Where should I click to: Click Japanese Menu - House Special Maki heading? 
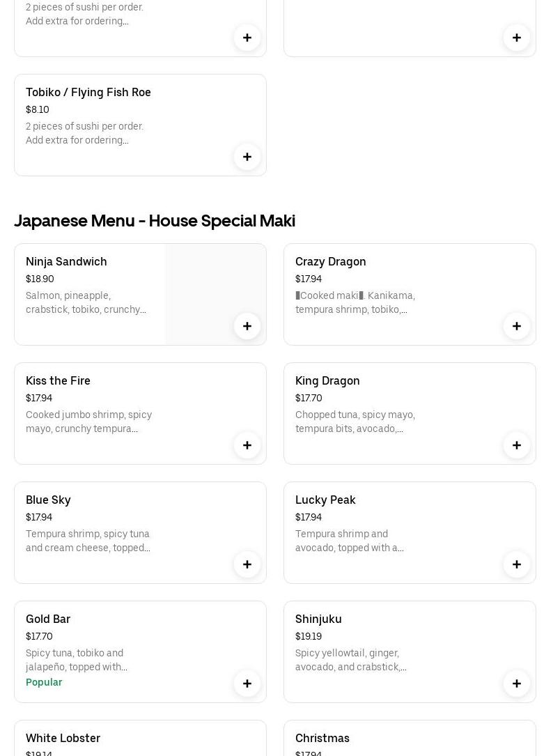click(155, 221)
